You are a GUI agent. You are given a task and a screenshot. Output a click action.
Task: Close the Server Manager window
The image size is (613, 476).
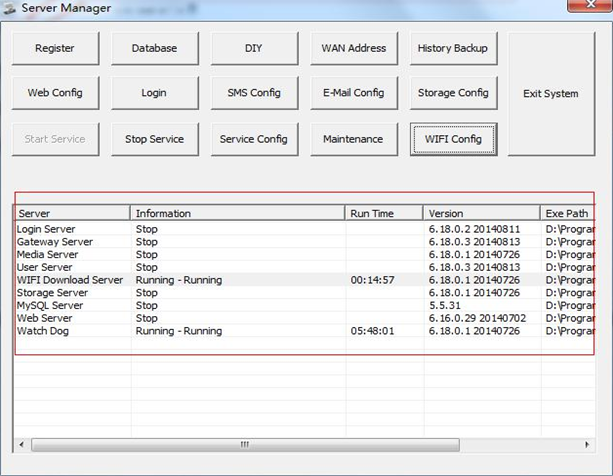590,5
